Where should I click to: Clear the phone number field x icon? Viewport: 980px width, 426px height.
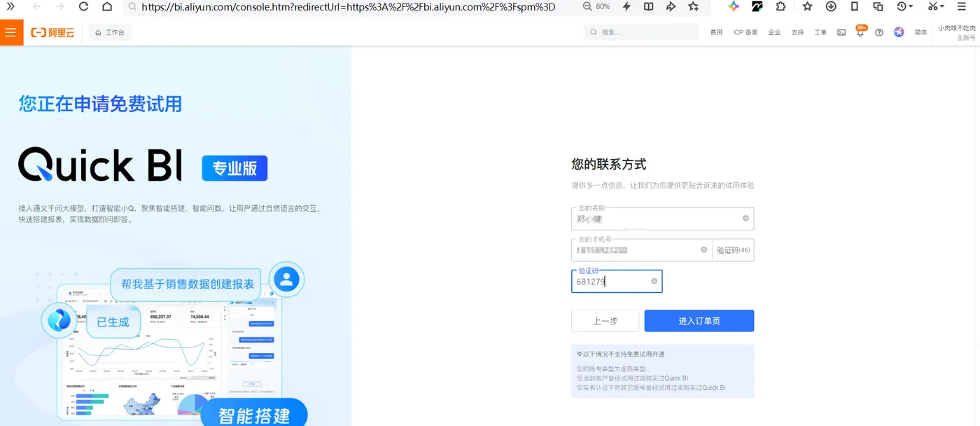pyautogui.click(x=703, y=250)
